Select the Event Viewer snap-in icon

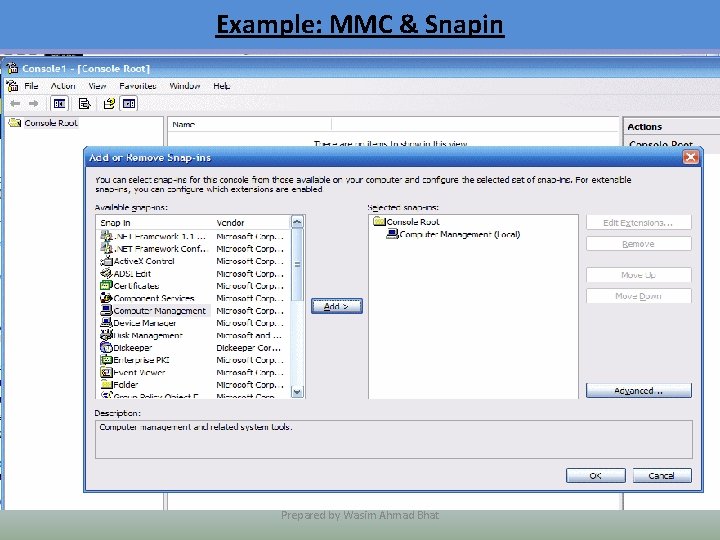(107, 372)
